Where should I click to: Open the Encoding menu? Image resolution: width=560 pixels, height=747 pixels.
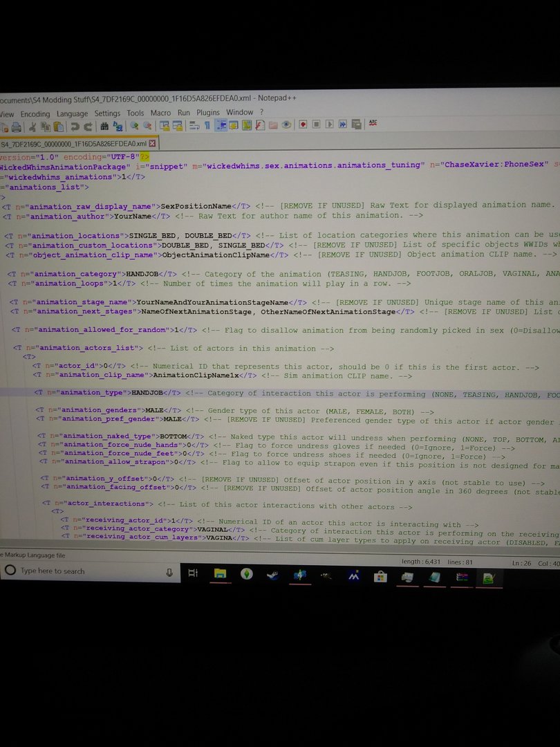(35, 114)
